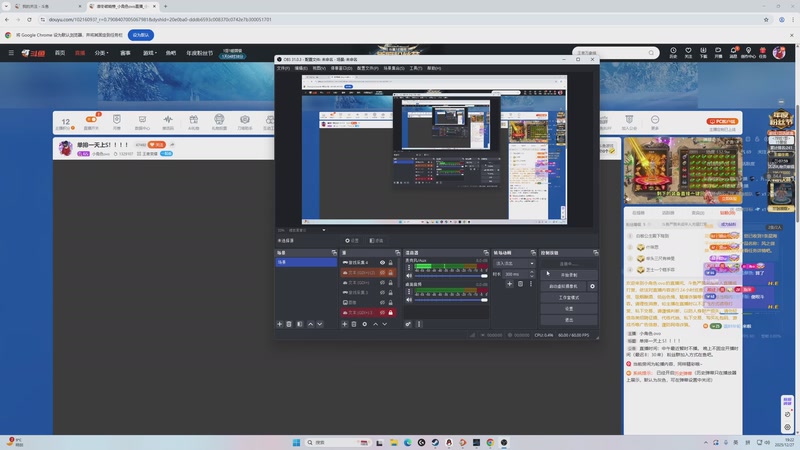The width and height of the screenshot is (800, 450).
Task: Open OBS 编辑 Edit menu
Action: click(x=301, y=68)
